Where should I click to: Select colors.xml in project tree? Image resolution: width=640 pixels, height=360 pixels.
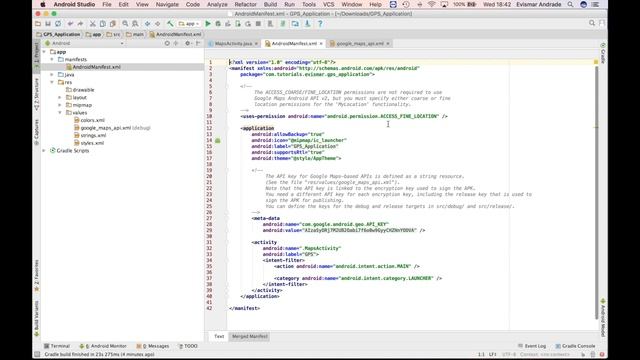click(93, 120)
